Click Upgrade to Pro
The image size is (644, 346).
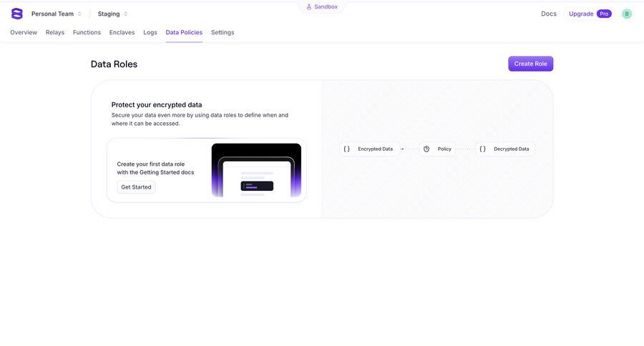click(590, 14)
